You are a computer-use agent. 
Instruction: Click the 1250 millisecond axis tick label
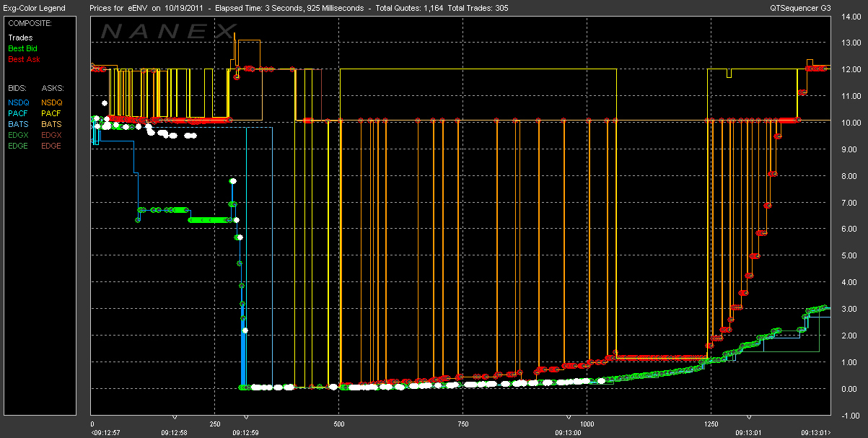click(x=711, y=424)
